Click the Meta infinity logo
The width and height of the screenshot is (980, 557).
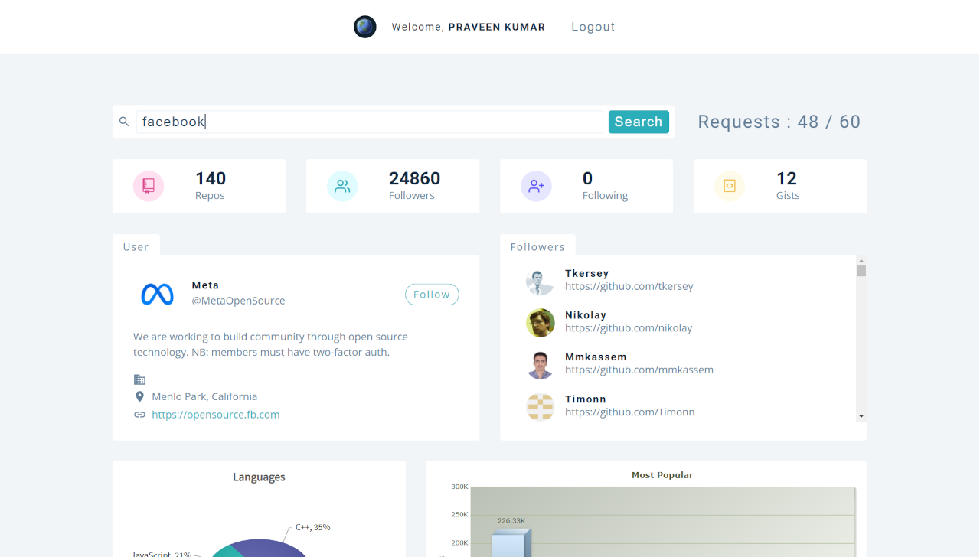click(x=157, y=295)
